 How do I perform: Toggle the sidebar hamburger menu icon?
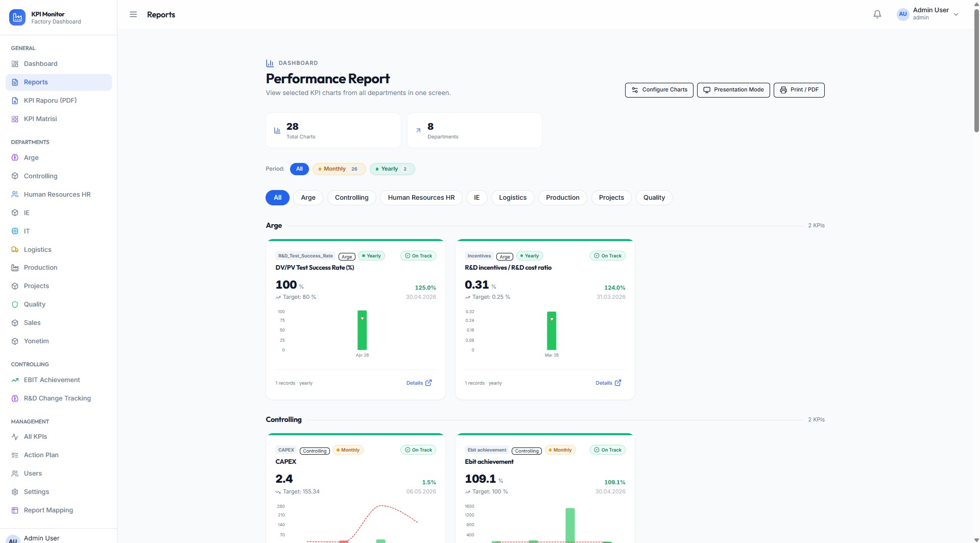click(133, 15)
